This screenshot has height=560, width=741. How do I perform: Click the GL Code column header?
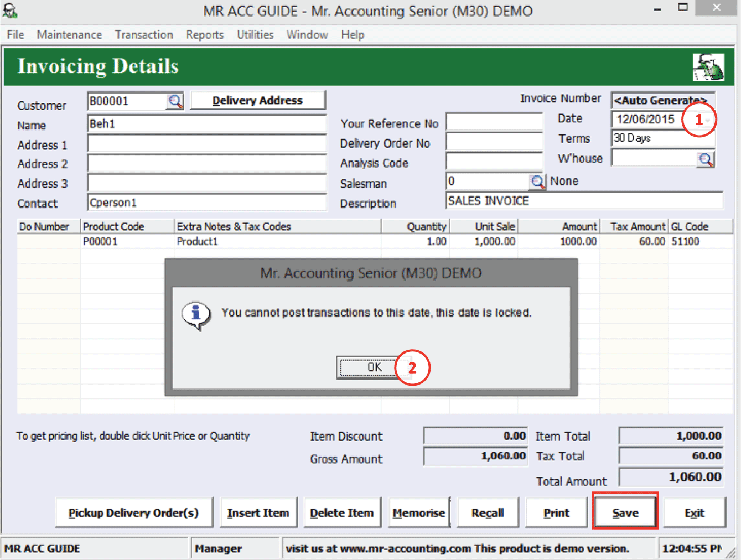[701, 226]
